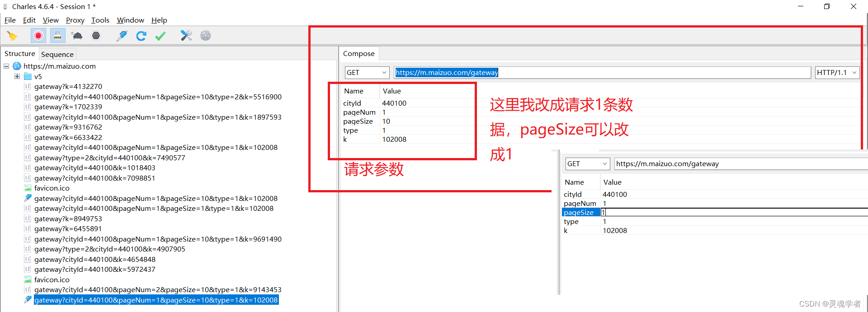The height and width of the screenshot is (312, 868).
Task: Open the Edit menu
Action: [x=29, y=20]
